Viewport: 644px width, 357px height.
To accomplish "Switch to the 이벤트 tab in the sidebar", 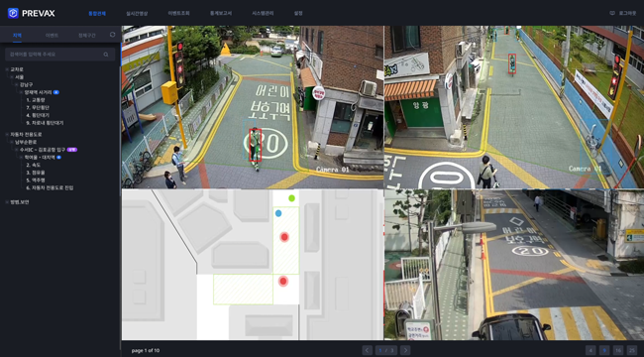I will 52,36.
